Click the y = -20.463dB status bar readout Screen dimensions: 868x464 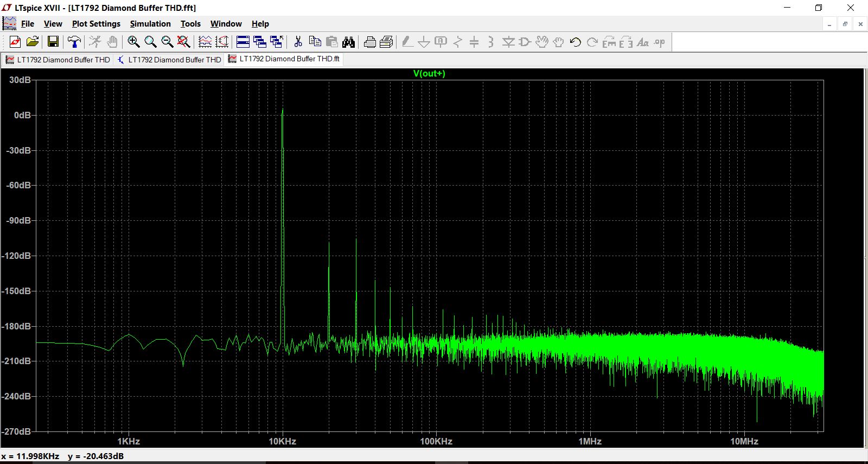pos(95,456)
